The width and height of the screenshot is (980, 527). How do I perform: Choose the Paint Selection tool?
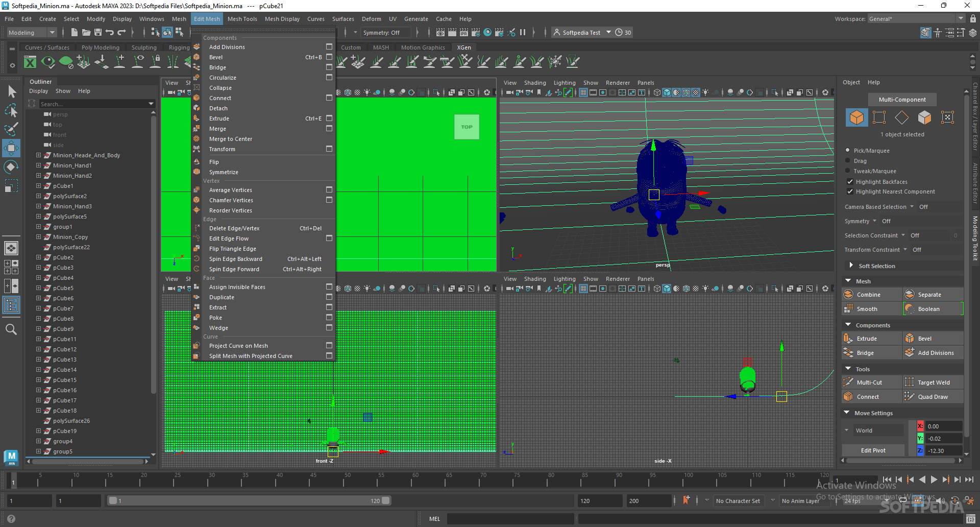point(11,129)
